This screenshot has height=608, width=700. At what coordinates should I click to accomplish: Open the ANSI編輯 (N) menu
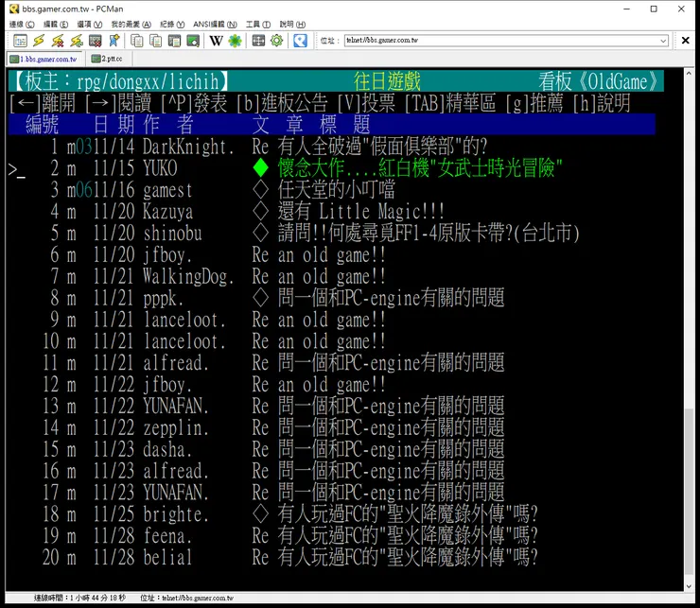click(x=215, y=24)
